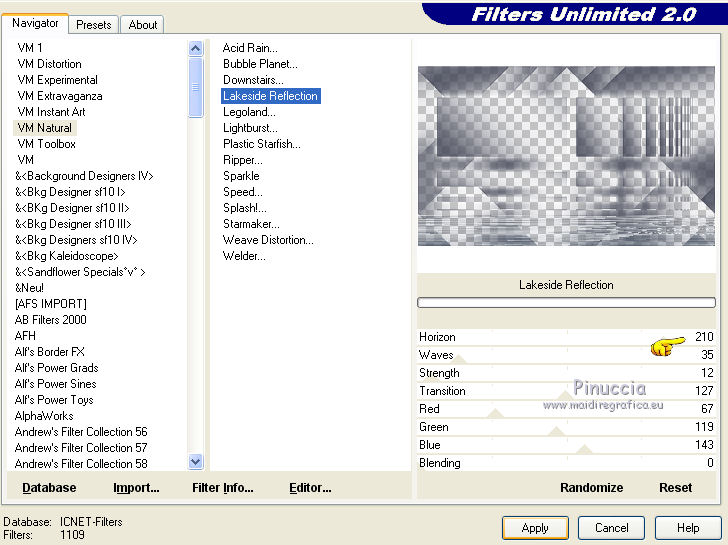Click the Green slider
This screenshot has width=728, height=545.
(566, 427)
